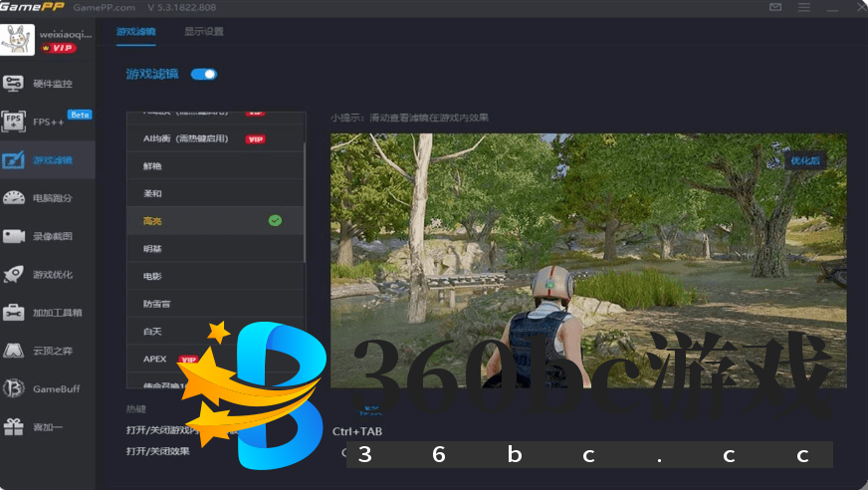Switch to the 显示设置 tab
This screenshot has height=490, width=868.
(203, 32)
